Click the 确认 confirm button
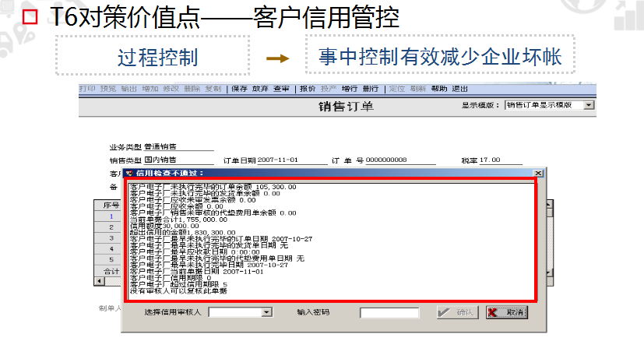Screen dimensions: 644x348 click(x=458, y=312)
